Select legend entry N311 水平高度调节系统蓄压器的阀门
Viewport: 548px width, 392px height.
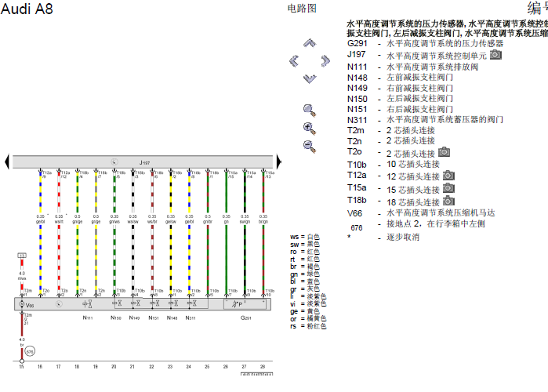pos(426,120)
